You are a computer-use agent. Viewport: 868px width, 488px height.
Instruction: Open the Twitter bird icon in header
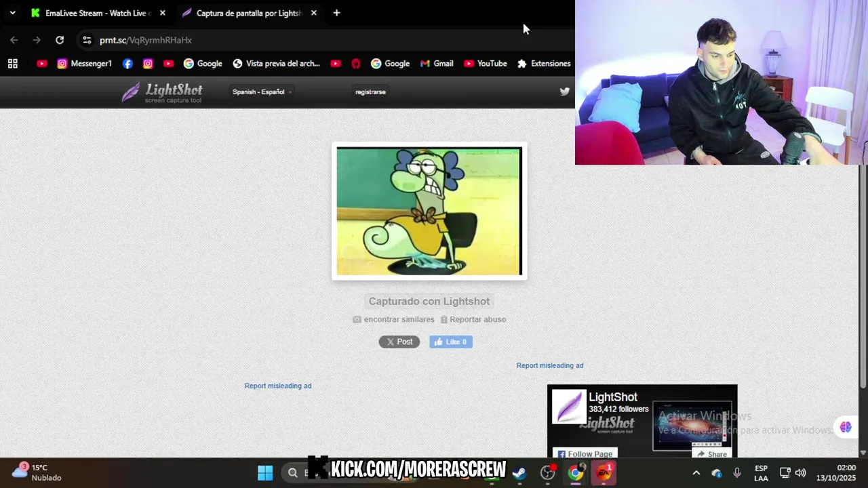(x=564, y=91)
